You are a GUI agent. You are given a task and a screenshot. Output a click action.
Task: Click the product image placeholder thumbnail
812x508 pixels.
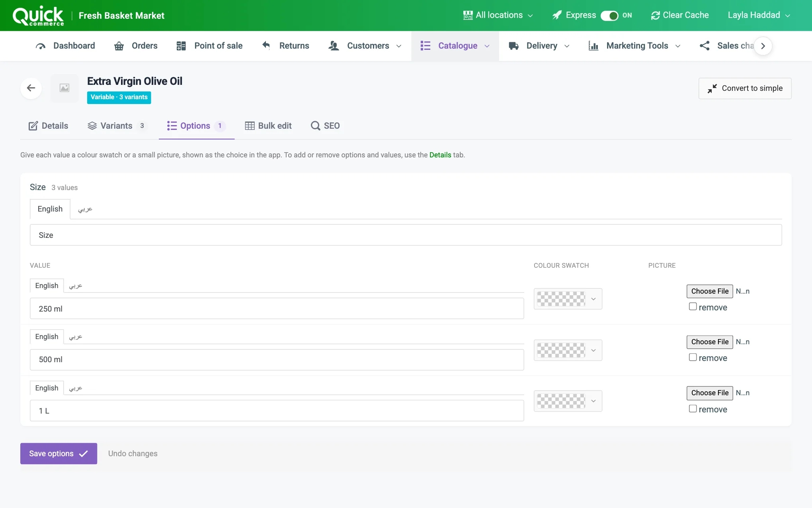click(x=64, y=88)
